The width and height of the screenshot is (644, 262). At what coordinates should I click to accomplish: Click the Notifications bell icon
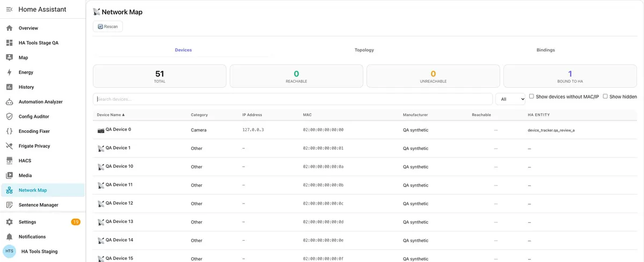[x=9, y=237]
